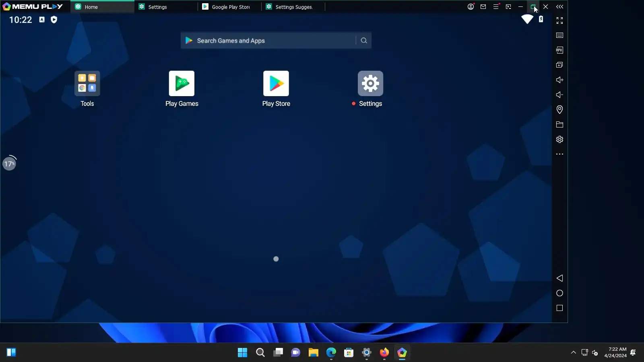Open File Explorer from the taskbar

[x=314, y=353]
